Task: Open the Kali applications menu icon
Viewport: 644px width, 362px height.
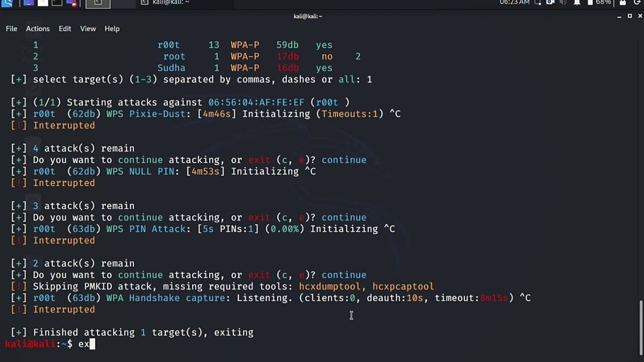Action: [x=7, y=3]
